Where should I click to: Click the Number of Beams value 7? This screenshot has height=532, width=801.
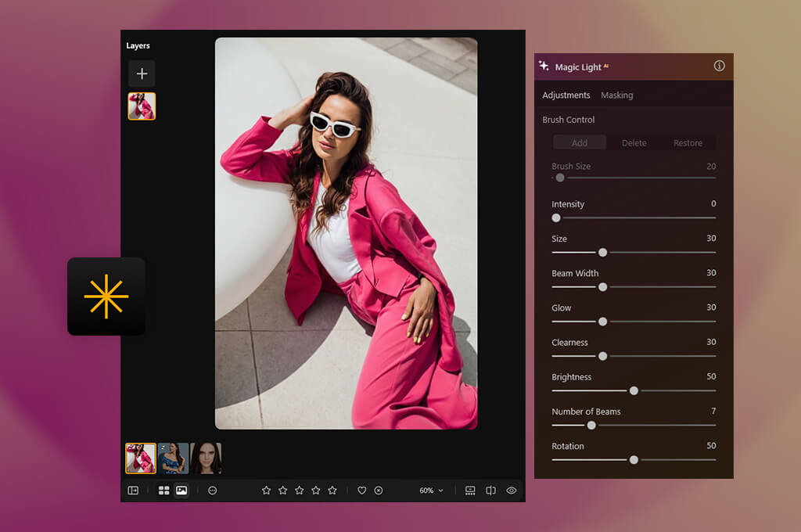click(713, 411)
